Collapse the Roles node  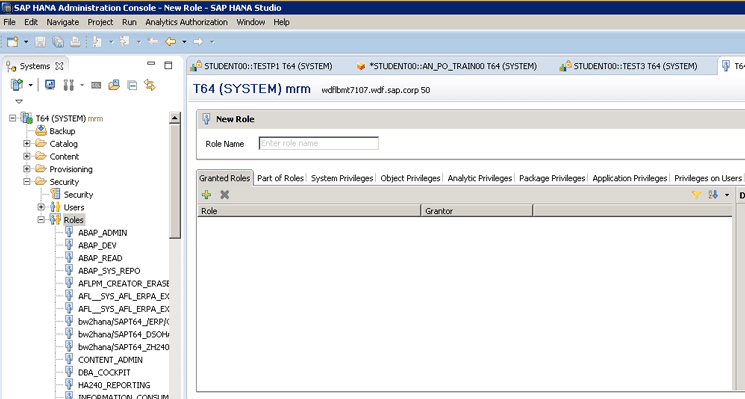41,219
